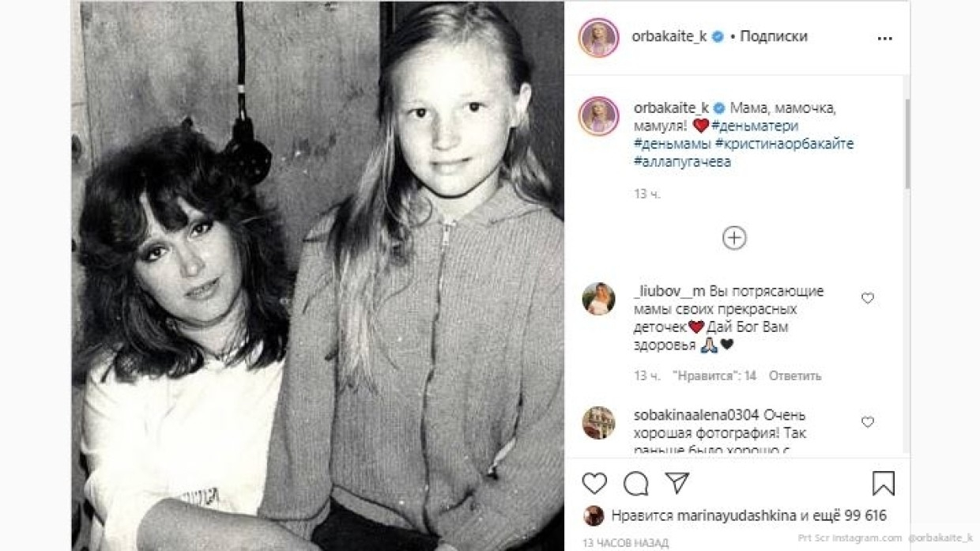Click the comments panel scrollbar
980x551 pixels.
click(x=906, y=142)
